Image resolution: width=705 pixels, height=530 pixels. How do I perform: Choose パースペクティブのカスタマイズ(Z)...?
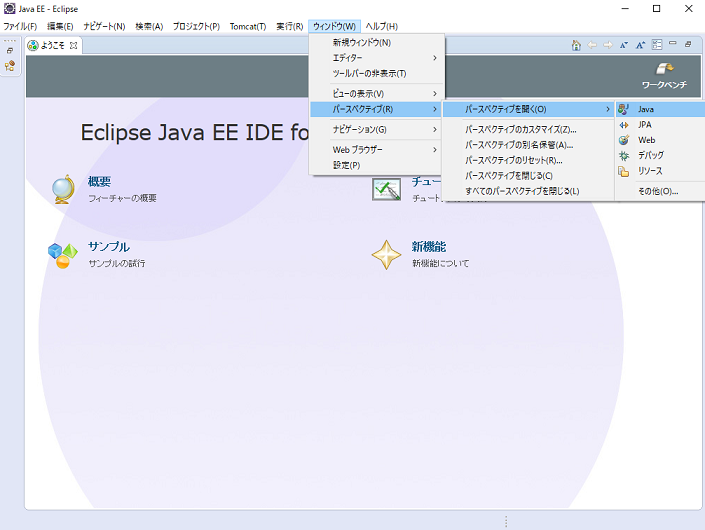point(528,129)
